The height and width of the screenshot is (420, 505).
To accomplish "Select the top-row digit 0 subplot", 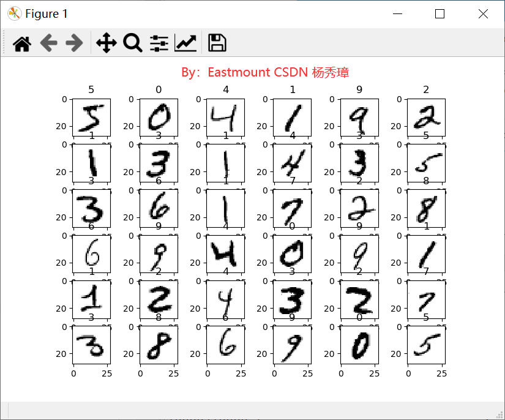I will tap(159, 117).
